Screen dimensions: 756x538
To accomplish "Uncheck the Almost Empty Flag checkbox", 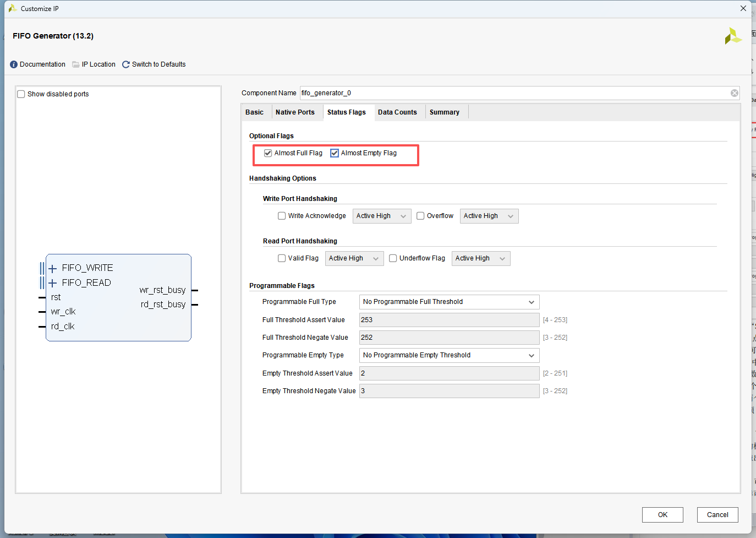I will 335,153.
